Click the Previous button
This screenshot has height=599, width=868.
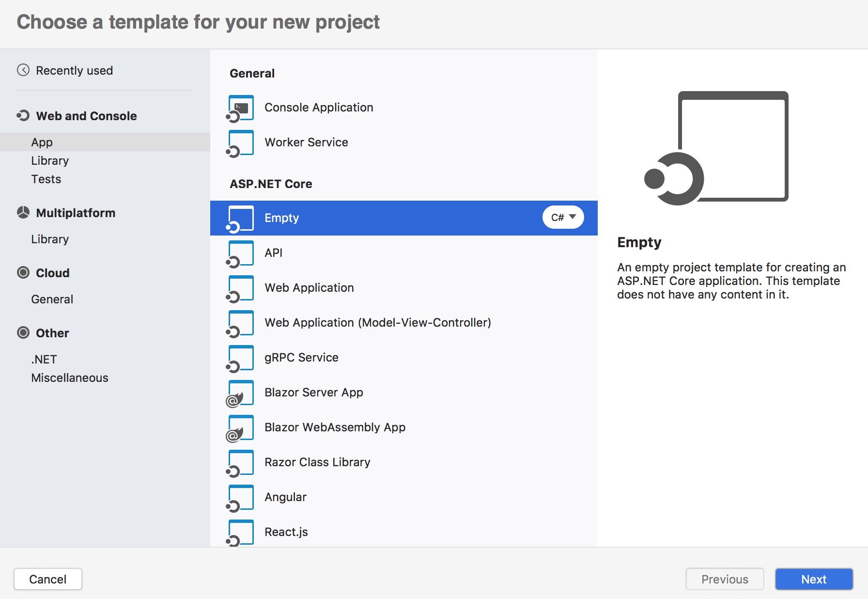click(x=724, y=579)
